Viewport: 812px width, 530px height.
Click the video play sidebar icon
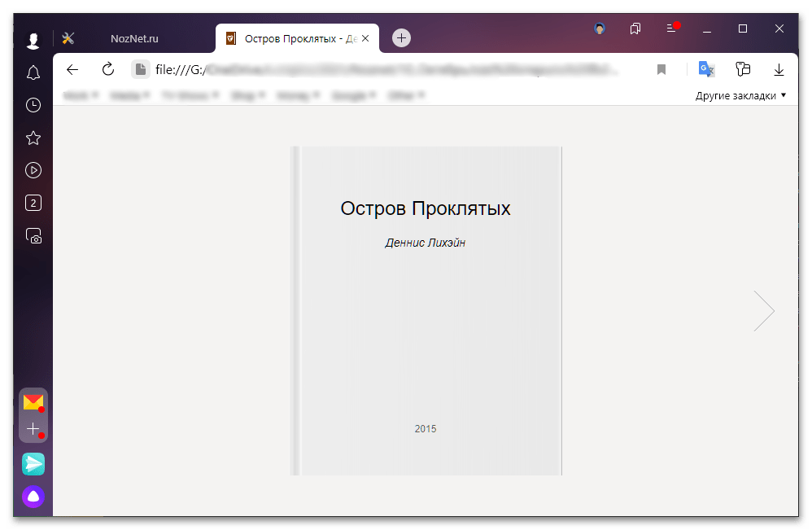tap(33, 170)
